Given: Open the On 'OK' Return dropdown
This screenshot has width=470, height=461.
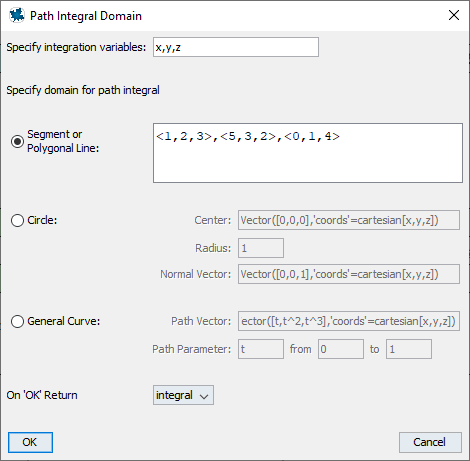Looking at the screenshot, I should tap(183, 395).
